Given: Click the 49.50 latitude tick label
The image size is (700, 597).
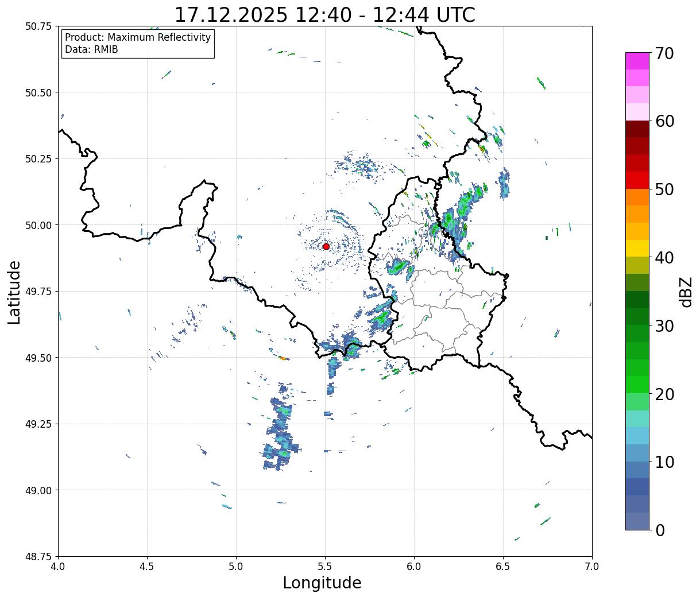Looking at the screenshot, I should coord(38,358).
